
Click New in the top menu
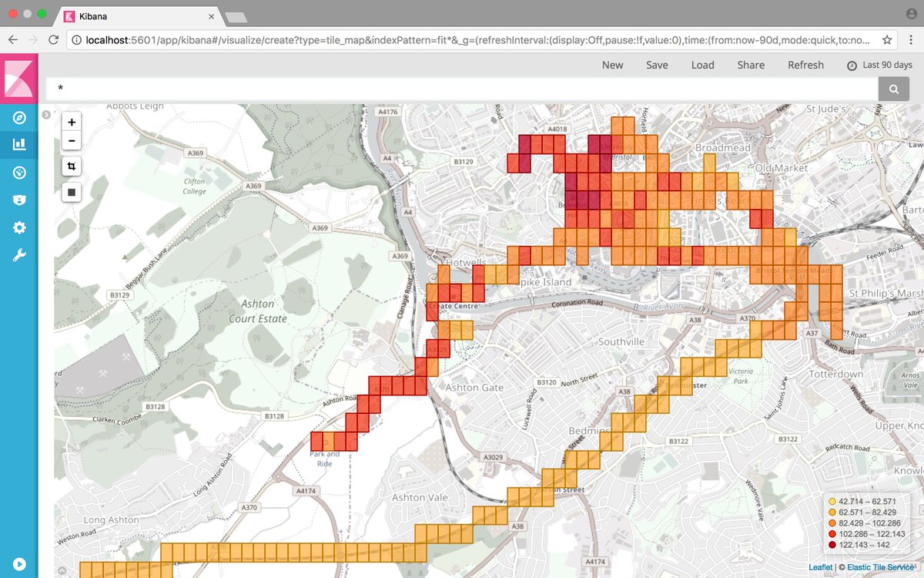click(x=613, y=65)
